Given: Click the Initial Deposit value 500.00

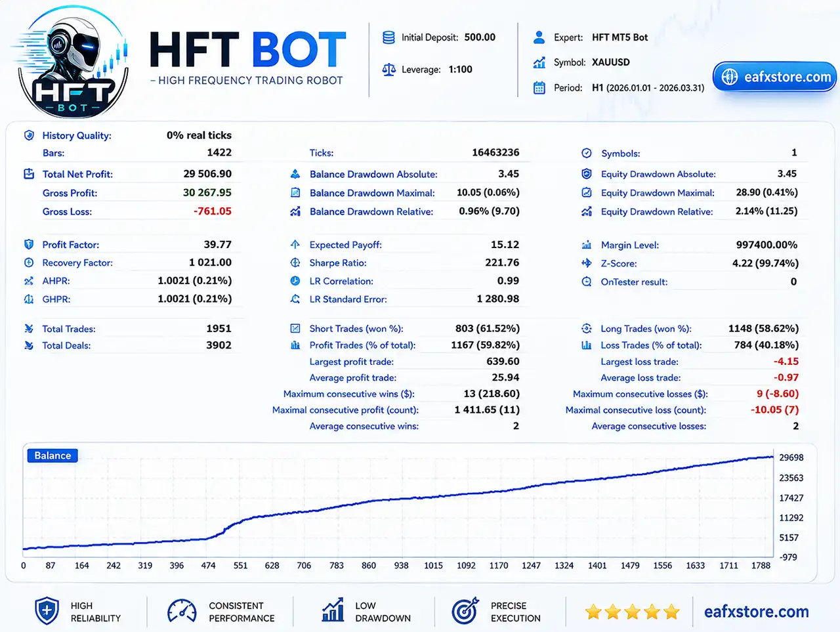Looking at the screenshot, I should [x=480, y=37].
